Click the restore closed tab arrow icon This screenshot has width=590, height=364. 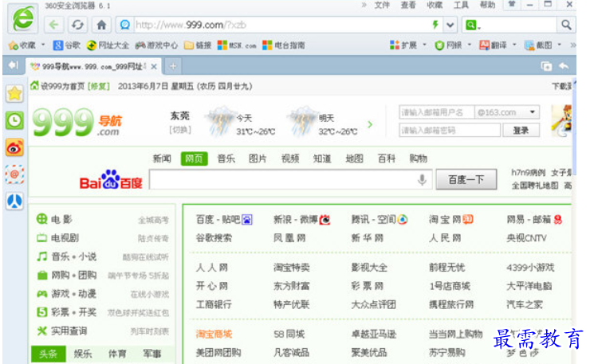click(x=564, y=66)
